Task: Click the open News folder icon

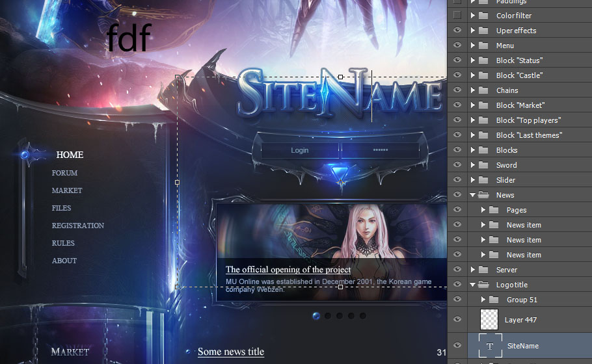Action: click(483, 195)
